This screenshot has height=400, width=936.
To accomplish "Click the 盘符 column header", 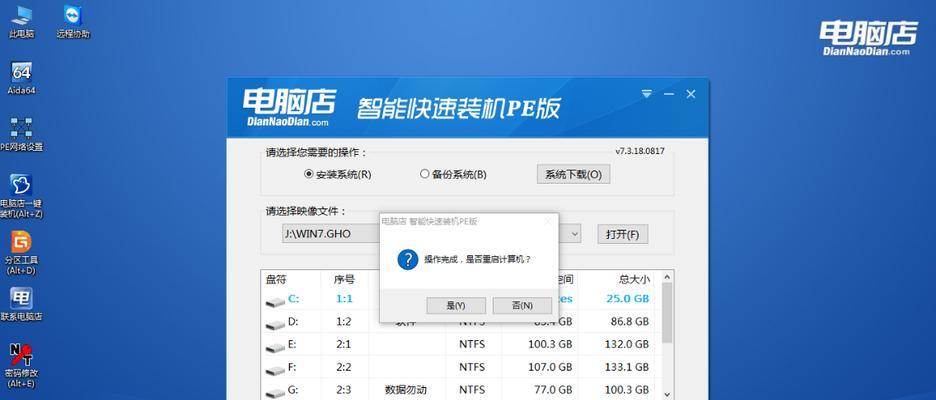I will (276, 279).
